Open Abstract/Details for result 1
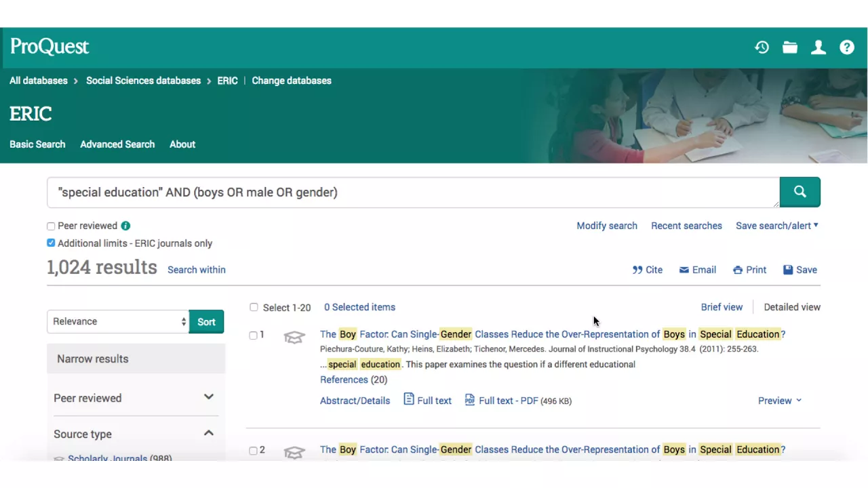The height and width of the screenshot is (488, 868). (x=355, y=401)
